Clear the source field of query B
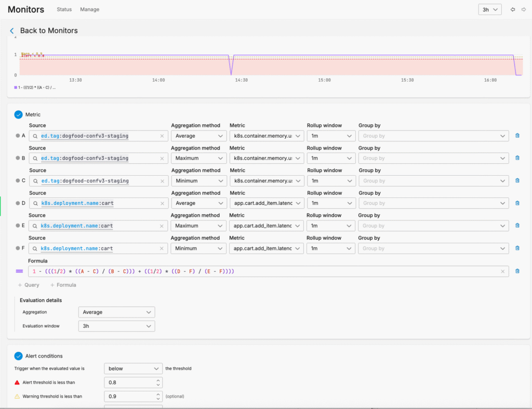This screenshot has width=532, height=409. [162, 158]
